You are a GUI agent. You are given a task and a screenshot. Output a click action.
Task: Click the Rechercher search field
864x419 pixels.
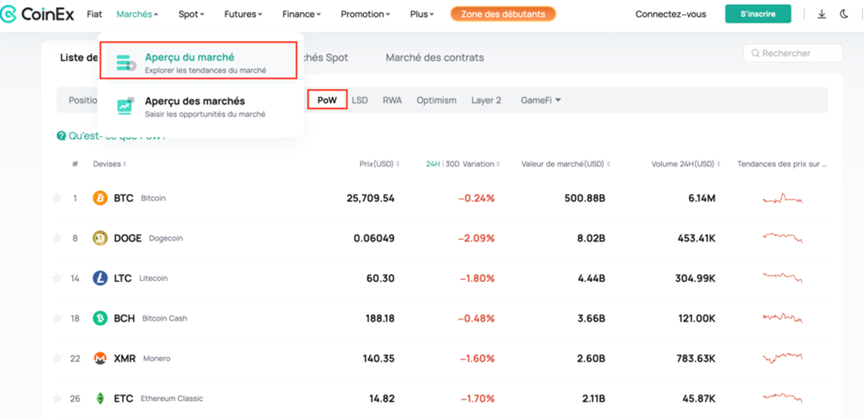[x=793, y=53]
